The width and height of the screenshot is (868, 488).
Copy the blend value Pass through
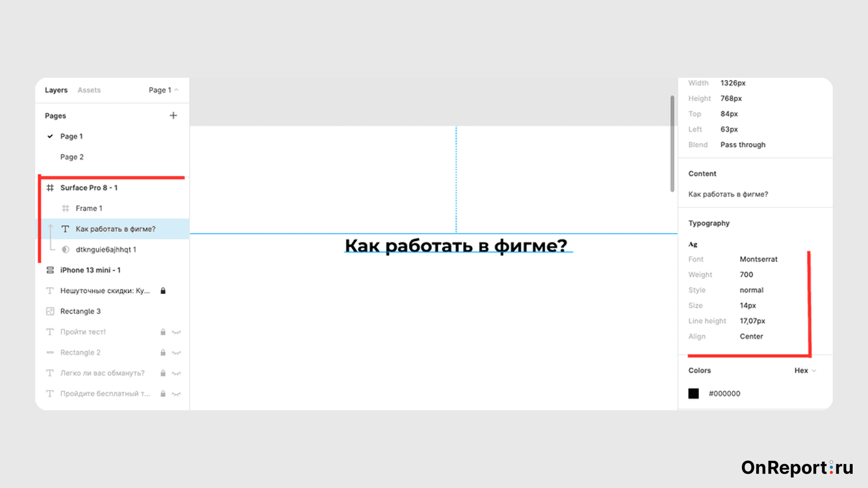tap(743, 145)
